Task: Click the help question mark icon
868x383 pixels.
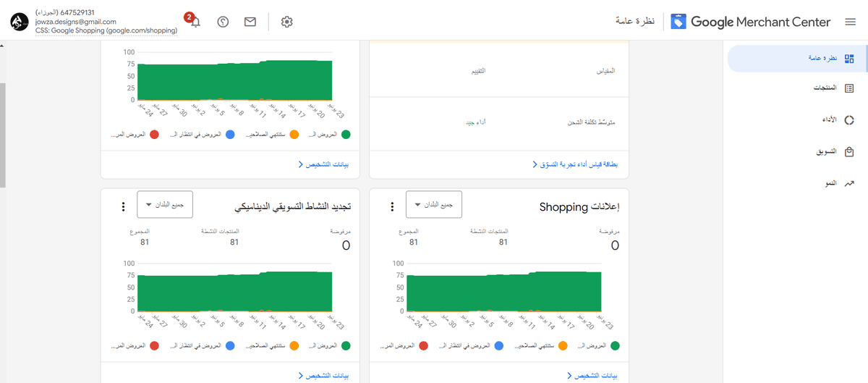Action: [223, 22]
